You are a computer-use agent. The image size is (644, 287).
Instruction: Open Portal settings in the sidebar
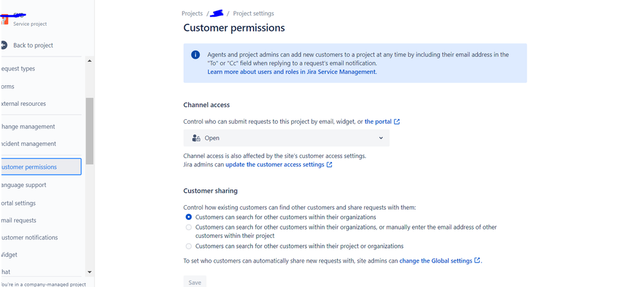[19, 203]
